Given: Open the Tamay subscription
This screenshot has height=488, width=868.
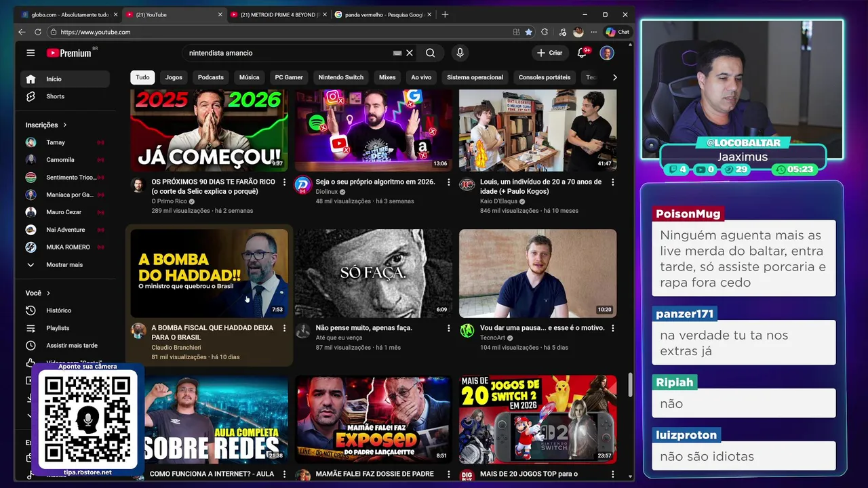Looking at the screenshot, I should pyautogui.click(x=64, y=142).
